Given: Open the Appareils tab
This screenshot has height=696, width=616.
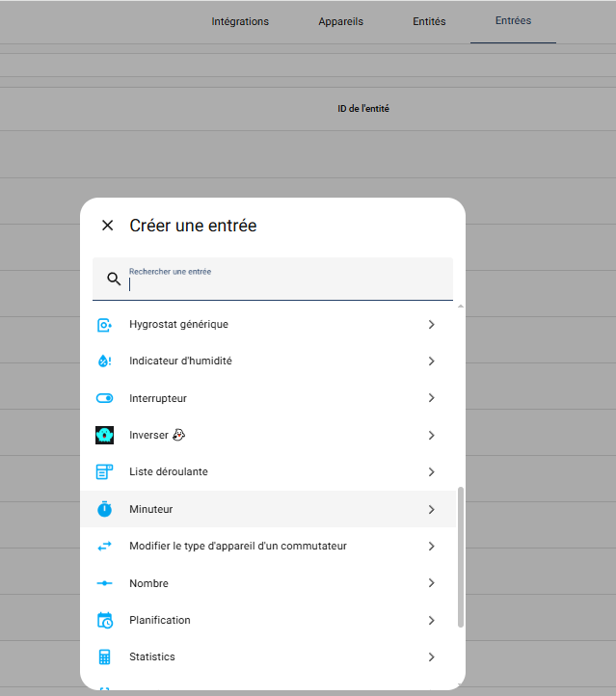Looking at the screenshot, I should tap(340, 21).
